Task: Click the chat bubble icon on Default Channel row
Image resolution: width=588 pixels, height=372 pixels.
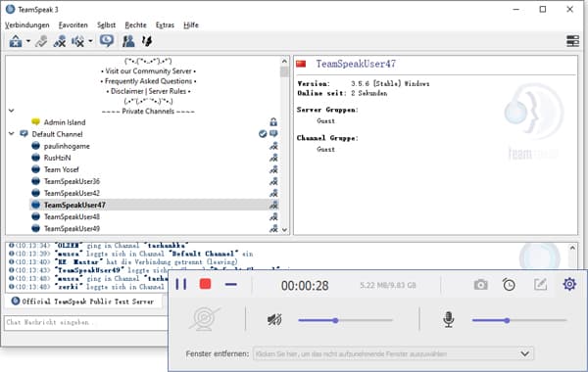Action: coord(273,134)
